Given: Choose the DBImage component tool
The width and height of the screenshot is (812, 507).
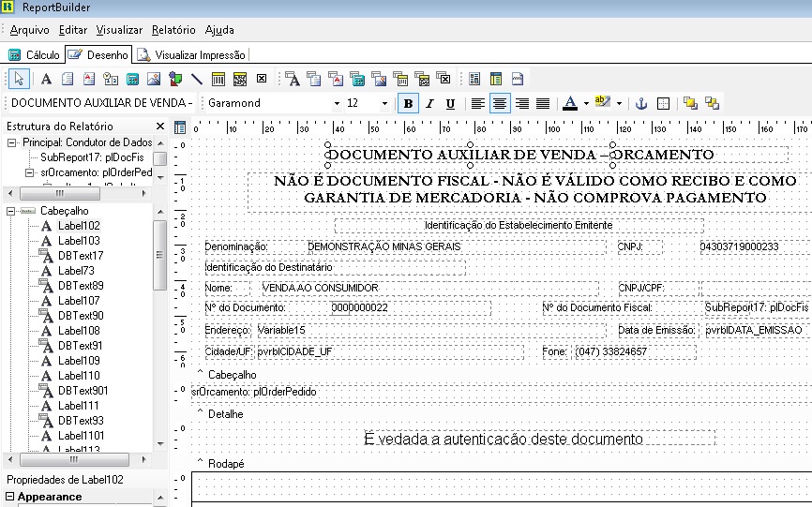Looking at the screenshot, I should 379,79.
